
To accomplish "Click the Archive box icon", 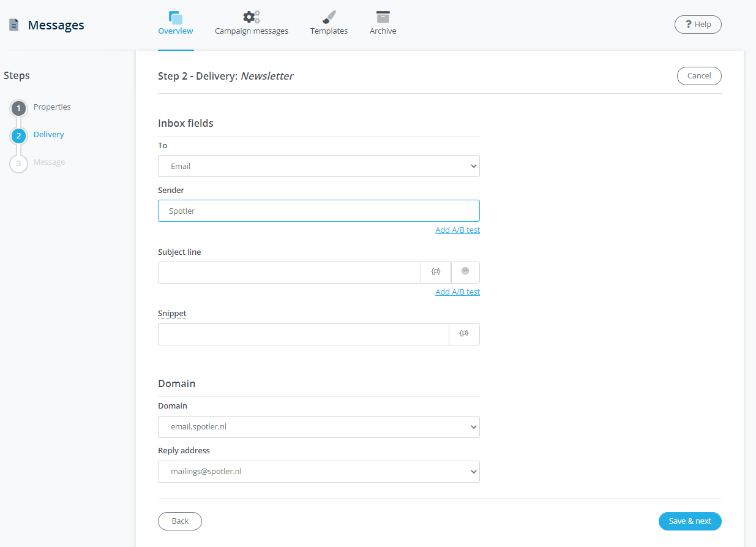I will click(x=383, y=17).
